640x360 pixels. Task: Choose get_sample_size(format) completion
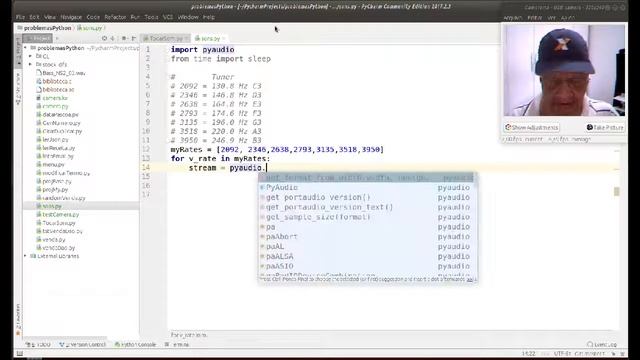pos(367,217)
